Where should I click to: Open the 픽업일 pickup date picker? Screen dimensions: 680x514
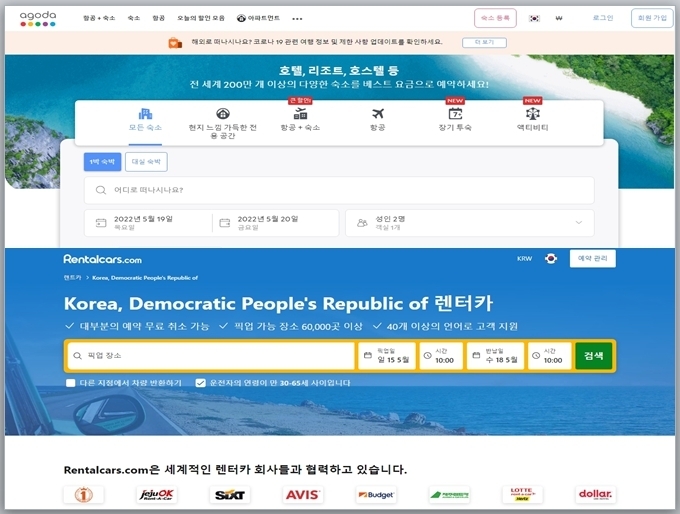(x=387, y=356)
